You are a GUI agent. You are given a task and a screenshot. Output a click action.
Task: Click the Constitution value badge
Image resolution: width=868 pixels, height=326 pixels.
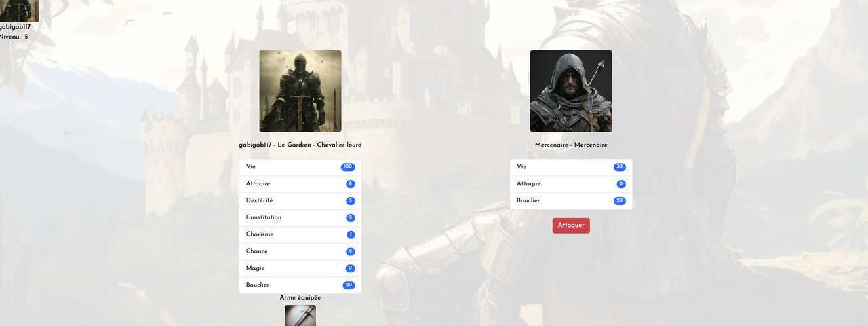(x=351, y=218)
